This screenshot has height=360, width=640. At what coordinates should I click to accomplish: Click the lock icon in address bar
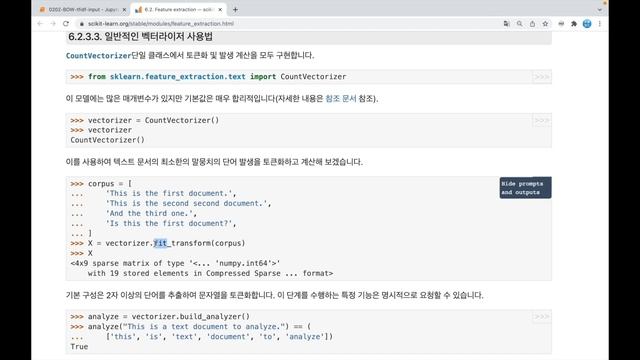[82, 24]
